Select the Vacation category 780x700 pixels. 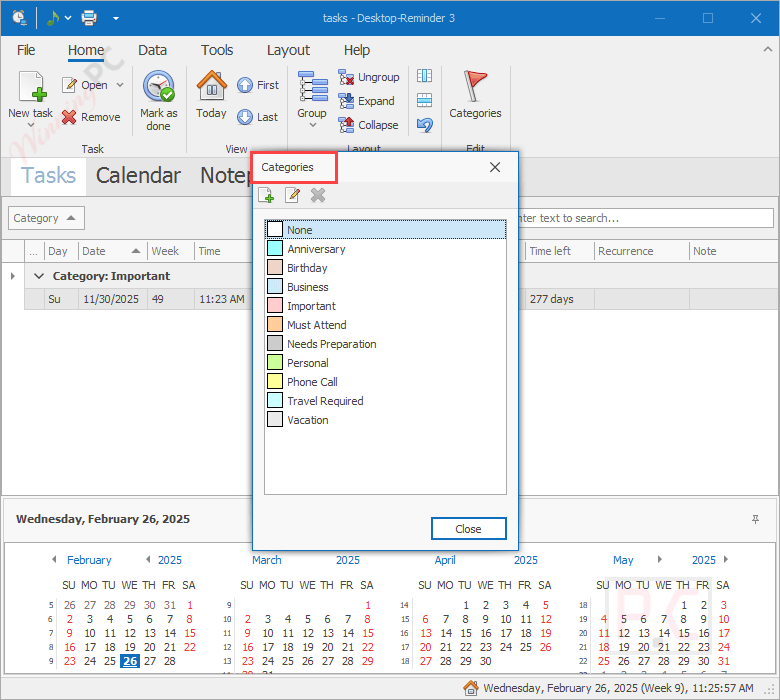click(x=386, y=420)
